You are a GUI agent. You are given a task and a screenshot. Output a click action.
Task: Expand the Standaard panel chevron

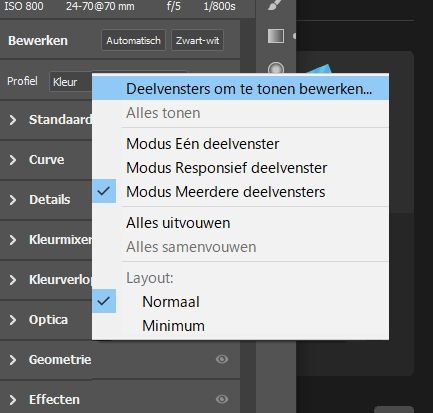coord(13,120)
